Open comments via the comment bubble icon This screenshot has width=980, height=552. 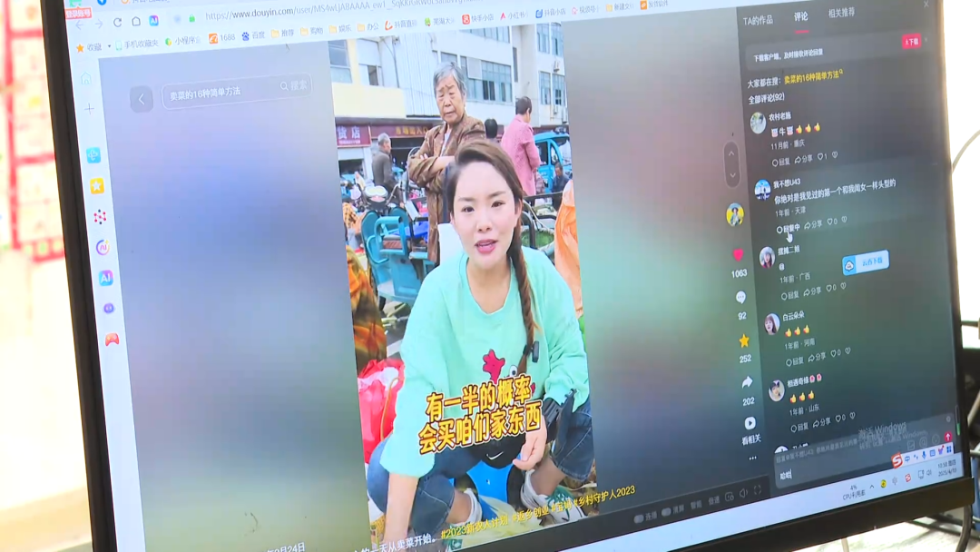(740, 297)
